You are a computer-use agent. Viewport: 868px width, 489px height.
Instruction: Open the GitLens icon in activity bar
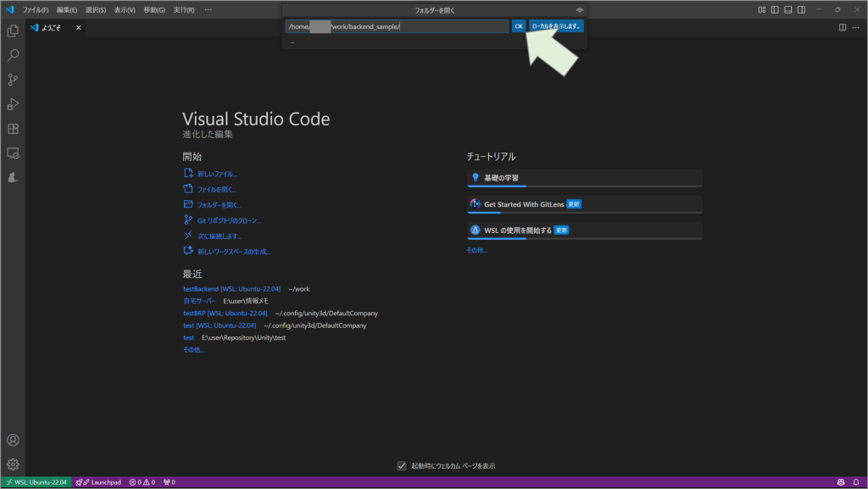click(x=13, y=178)
